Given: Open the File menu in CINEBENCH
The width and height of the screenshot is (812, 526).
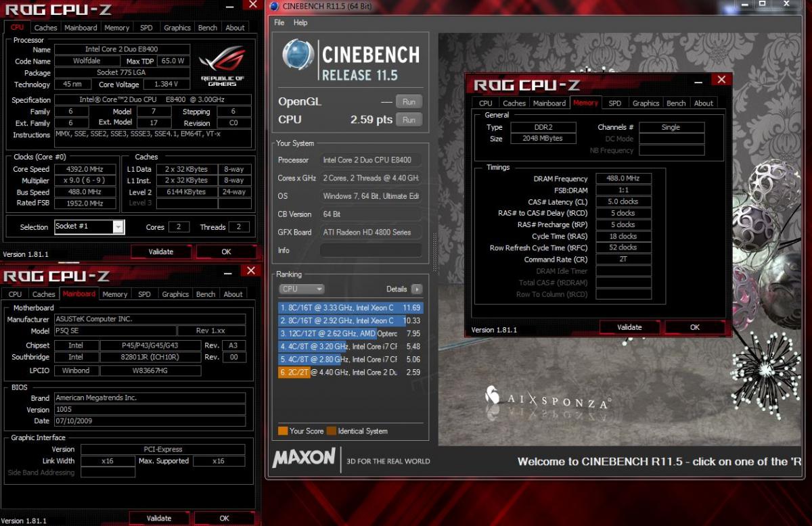Looking at the screenshot, I should (x=279, y=22).
